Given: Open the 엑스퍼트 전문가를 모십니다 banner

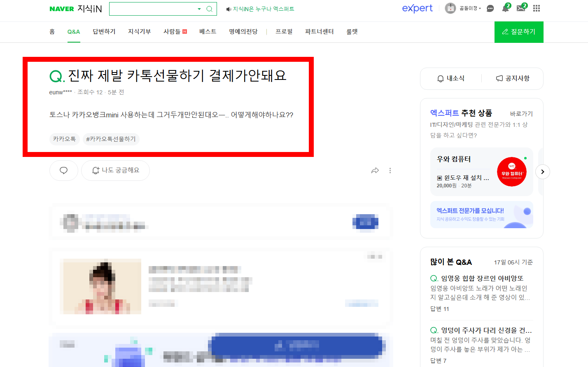Looking at the screenshot, I should [x=482, y=215].
